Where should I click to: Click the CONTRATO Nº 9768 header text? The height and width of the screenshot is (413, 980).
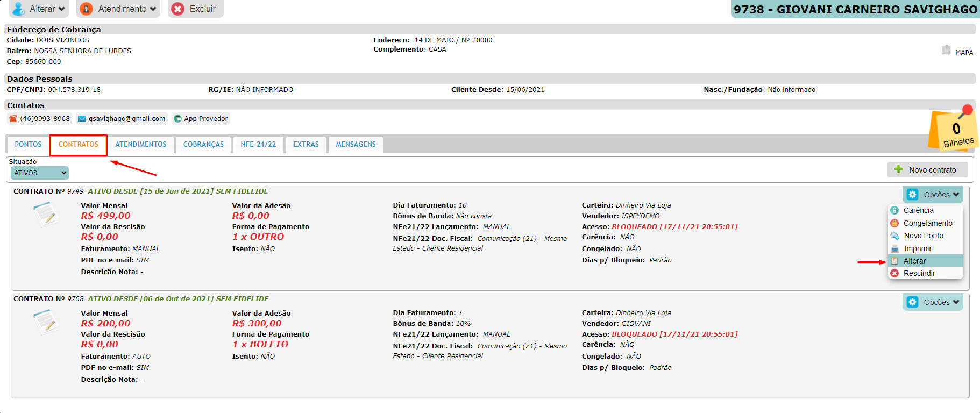click(48, 299)
